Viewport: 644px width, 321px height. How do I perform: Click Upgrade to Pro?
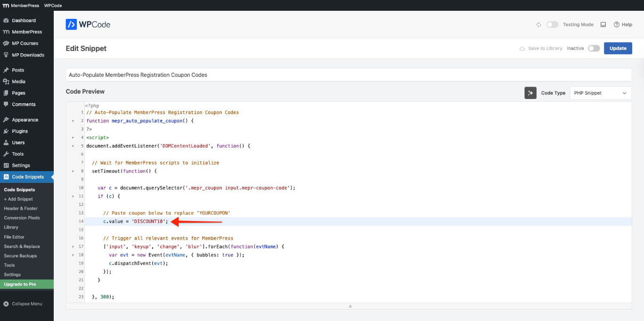pyautogui.click(x=20, y=284)
